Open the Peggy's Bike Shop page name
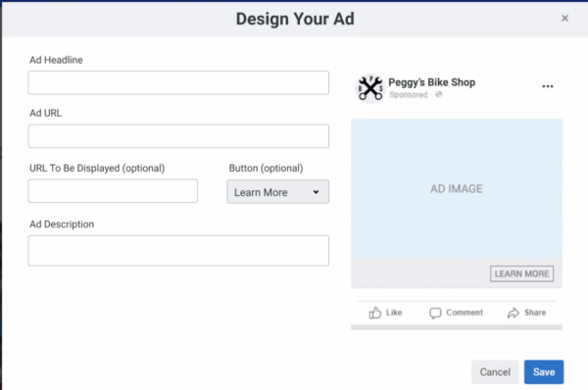Image resolution: width=588 pixels, height=390 pixels. coord(431,82)
